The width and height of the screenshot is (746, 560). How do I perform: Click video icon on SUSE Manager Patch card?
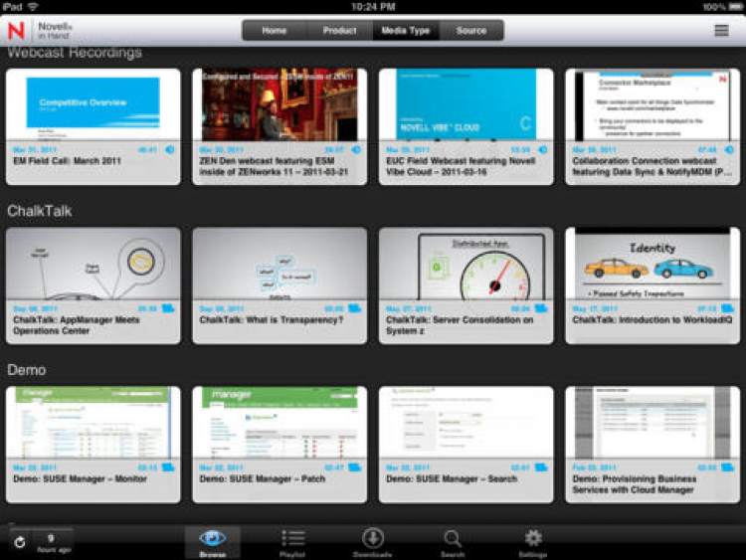354,467
